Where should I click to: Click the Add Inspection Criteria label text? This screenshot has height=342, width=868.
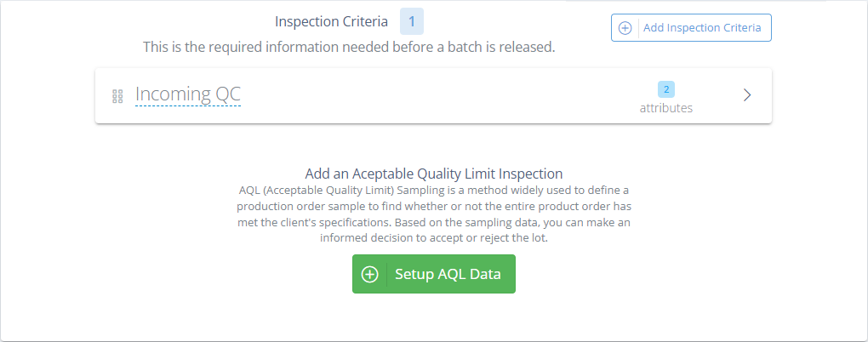click(x=702, y=27)
